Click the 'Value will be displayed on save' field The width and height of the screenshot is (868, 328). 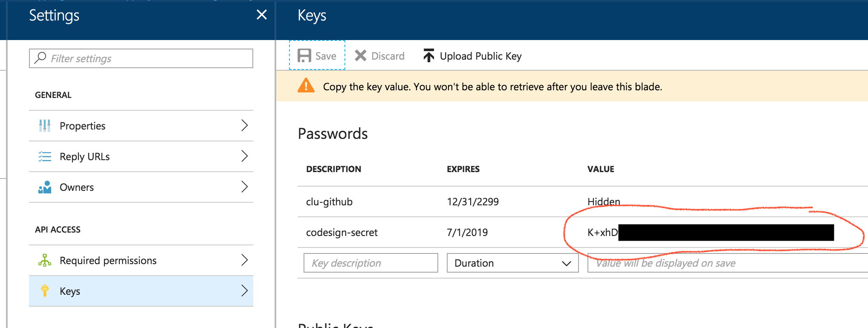[x=727, y=263]
